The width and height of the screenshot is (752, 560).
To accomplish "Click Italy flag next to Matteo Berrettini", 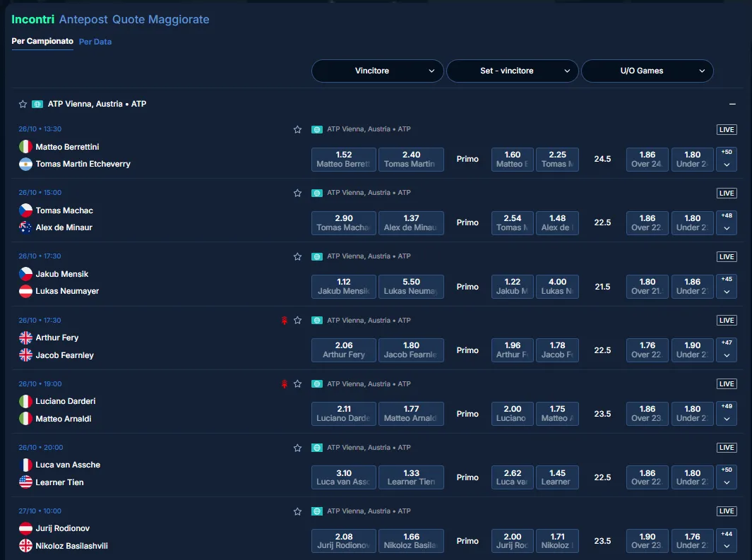I will coord(25,147).
